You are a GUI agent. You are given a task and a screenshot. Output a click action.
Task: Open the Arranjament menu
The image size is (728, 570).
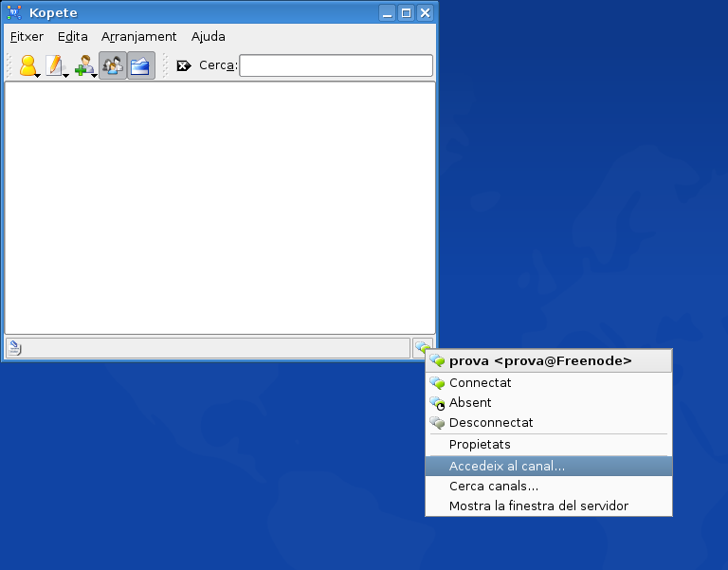[138, 37]
